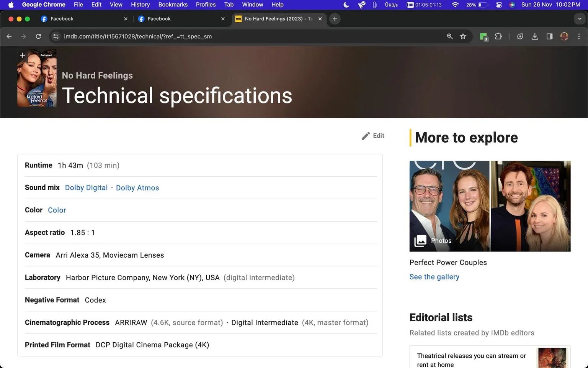588x368 pixels.
Task: Toggle dark mode via the moon menu bar icon
Action: coord(346,5)
